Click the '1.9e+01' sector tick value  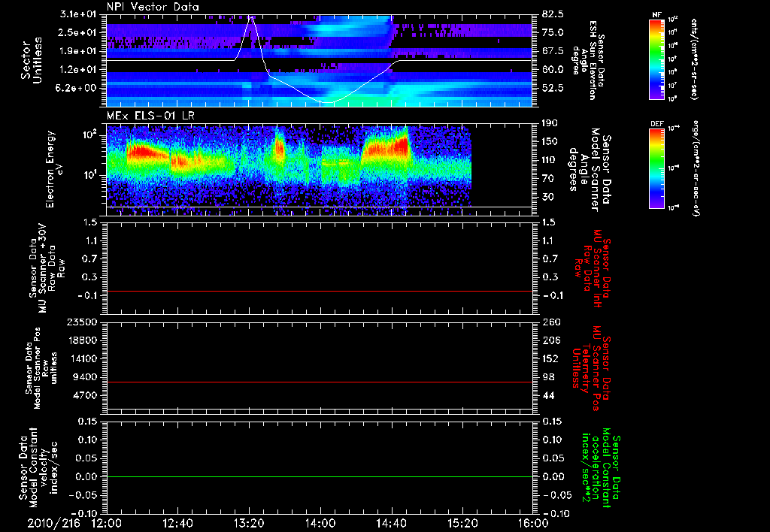pos(77,51)
